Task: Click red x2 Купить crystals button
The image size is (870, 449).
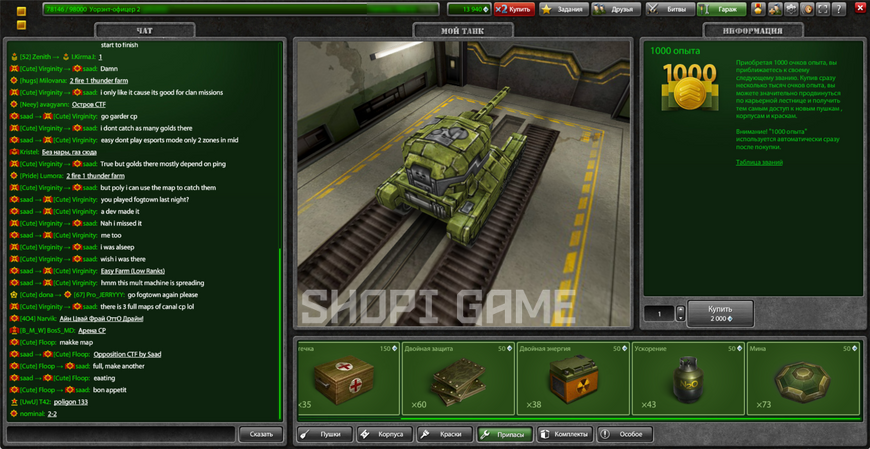Action: [x=514, y=9]
